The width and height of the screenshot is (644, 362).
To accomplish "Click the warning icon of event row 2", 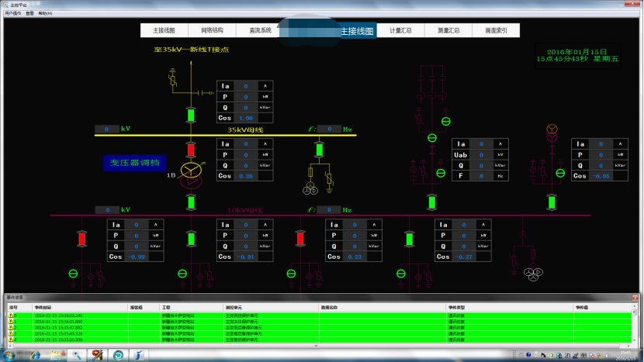I will point(11,328).
